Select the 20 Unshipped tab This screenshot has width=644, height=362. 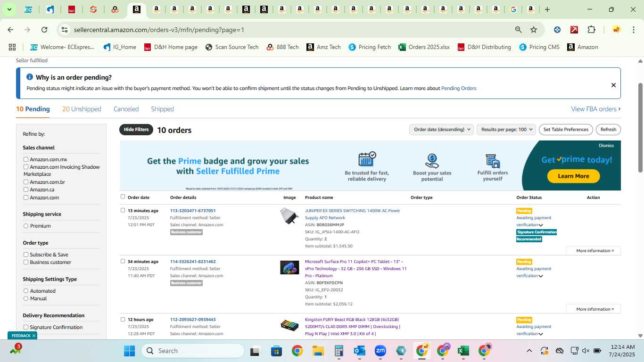(x=82, y=109)
